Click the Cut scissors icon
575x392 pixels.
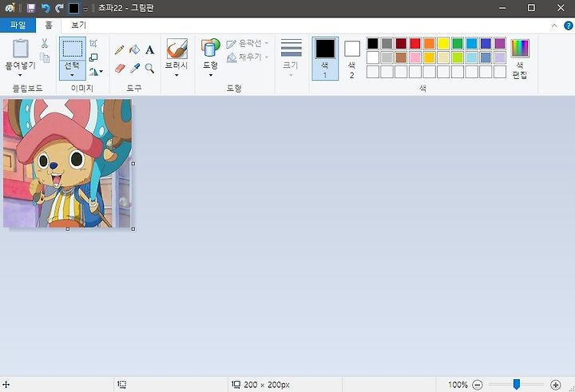coord(45,44)
